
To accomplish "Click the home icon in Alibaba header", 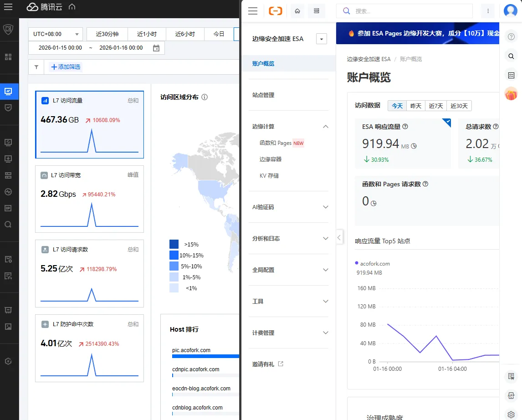I will tap(297, 11).
